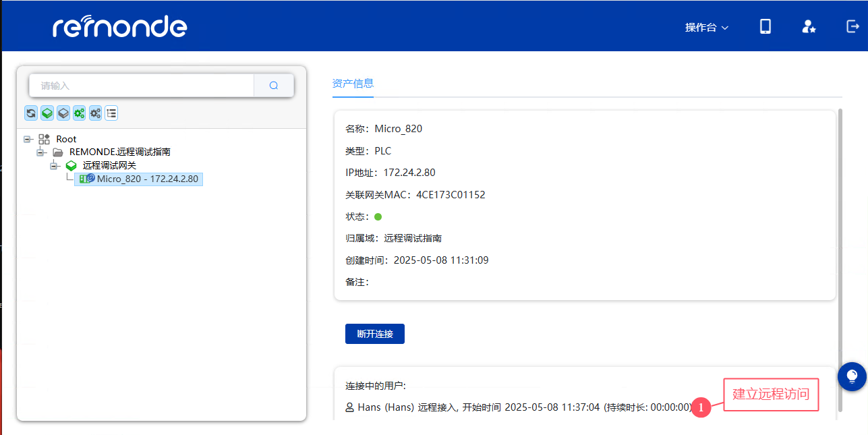Open the 操作台 dropdown menu

point(707,28)
